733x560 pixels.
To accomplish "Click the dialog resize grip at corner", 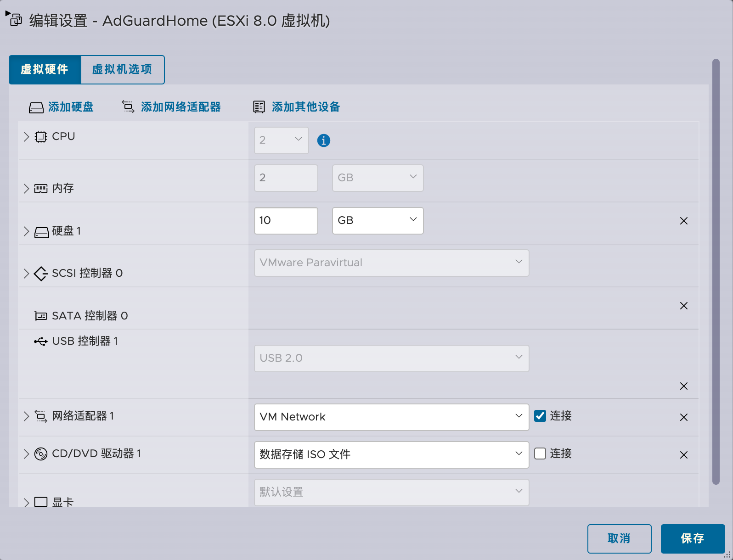I will 727,555.
